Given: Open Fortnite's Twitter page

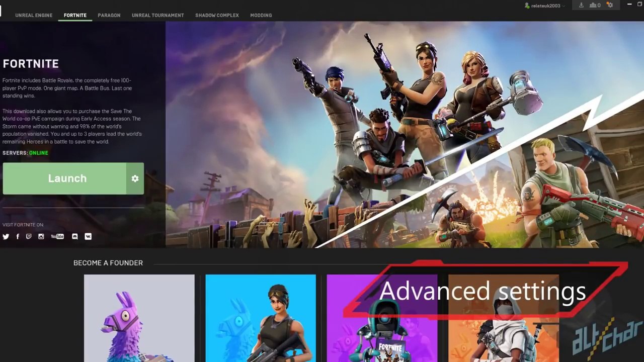Looking at the screenshot, I should [6, 236].
